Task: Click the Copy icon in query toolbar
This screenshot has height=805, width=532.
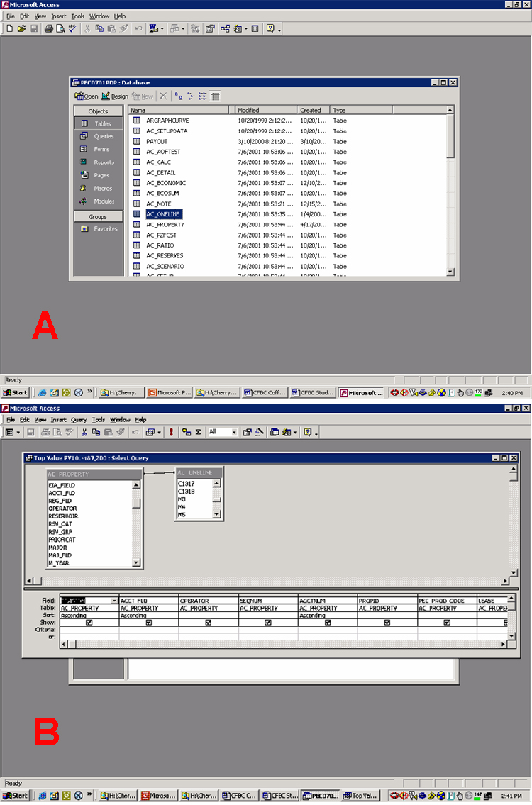Action: click(x=96, y=432)
